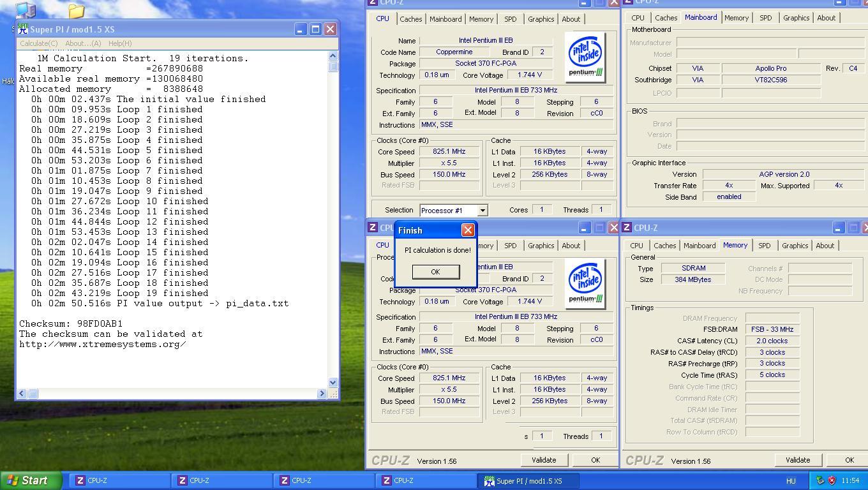Click SPD tab in bottom-left CPU-Z window
The image size is (868, 490).
coord(511,246)
